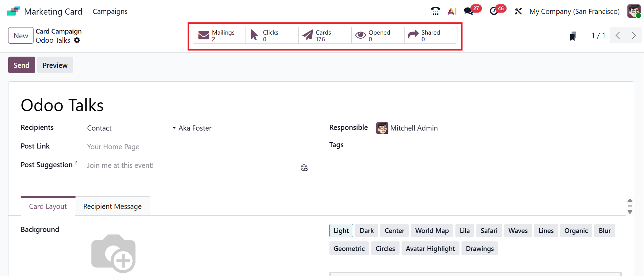Go to the previous record arrow
This screenshot has width=644, height=276.
618,35
